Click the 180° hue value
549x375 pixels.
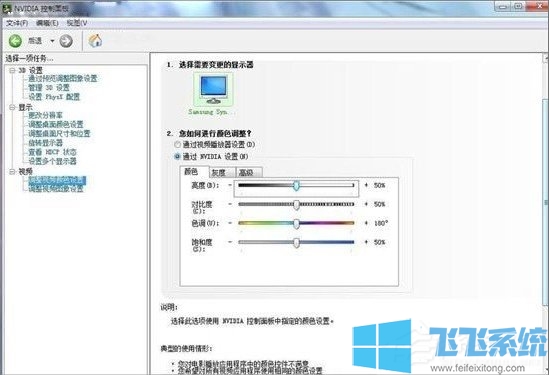381,223
